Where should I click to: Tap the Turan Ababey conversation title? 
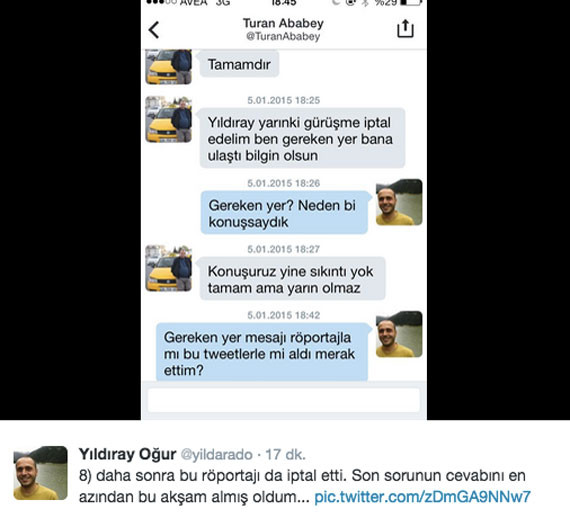point(283,23)
